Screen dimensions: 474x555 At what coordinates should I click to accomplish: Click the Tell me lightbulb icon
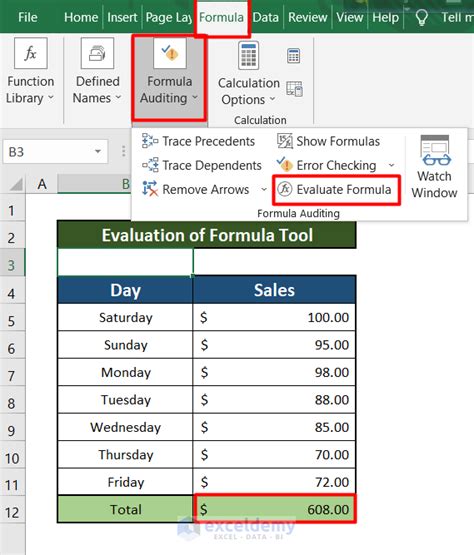pos(421,17)
